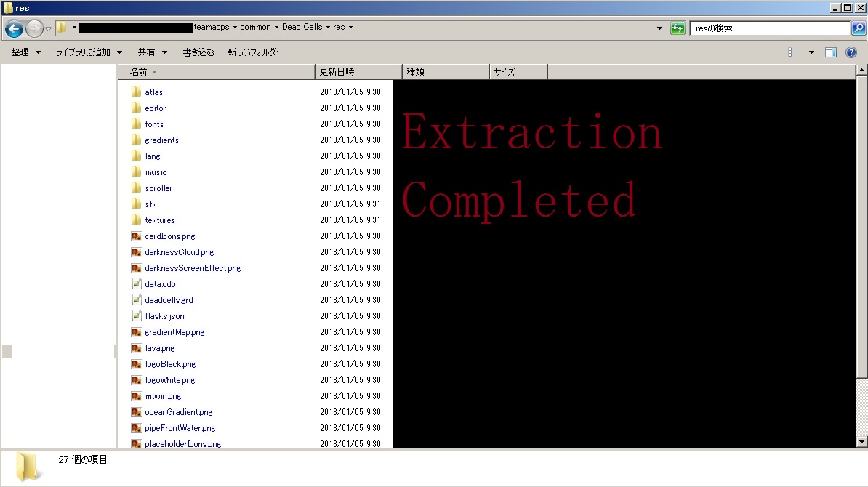Screen dimensions: 868x487
Task: Open the blue Help question mark icon
Action: pyautogui.click(x=851, y=52)
